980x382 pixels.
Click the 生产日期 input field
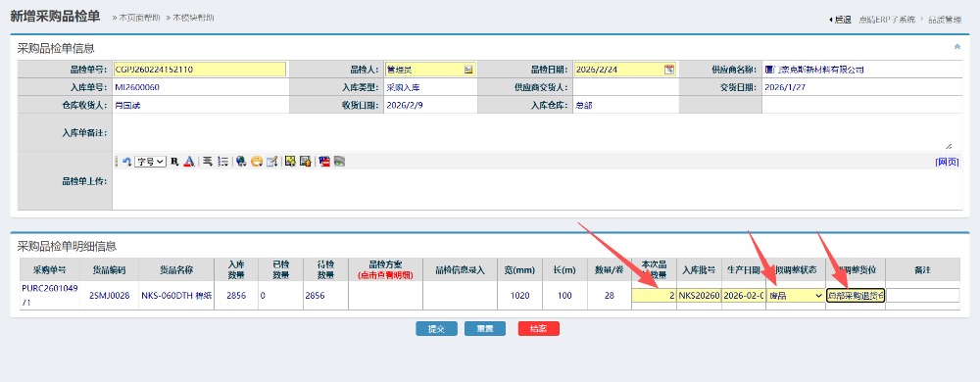coord(744,295)
